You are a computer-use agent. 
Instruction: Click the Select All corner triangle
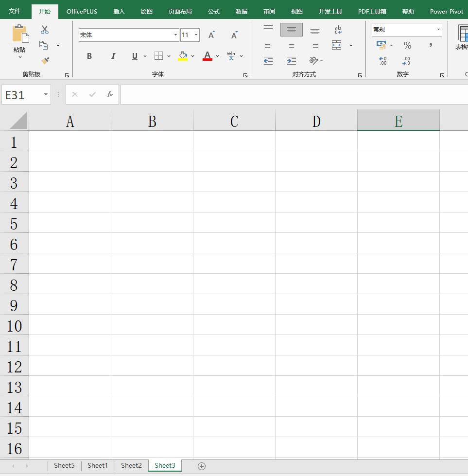[x=18, y=121]
